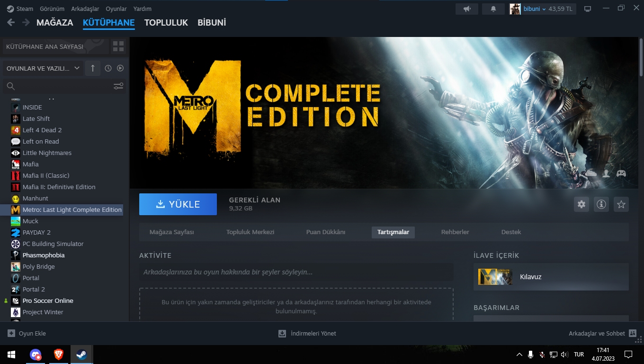Click the YÜKLE install button

(x=178, y=204)
